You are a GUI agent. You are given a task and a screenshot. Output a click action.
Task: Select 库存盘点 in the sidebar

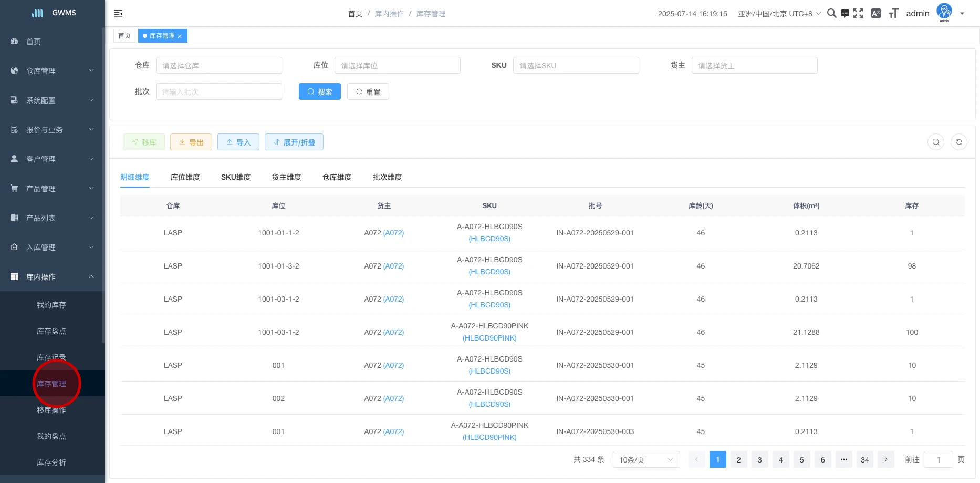pos(51,331)
